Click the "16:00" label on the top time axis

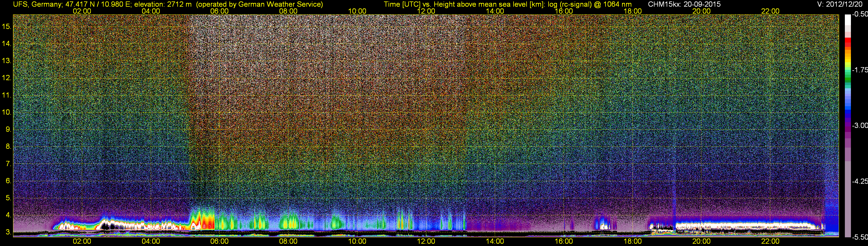point(564,11)
